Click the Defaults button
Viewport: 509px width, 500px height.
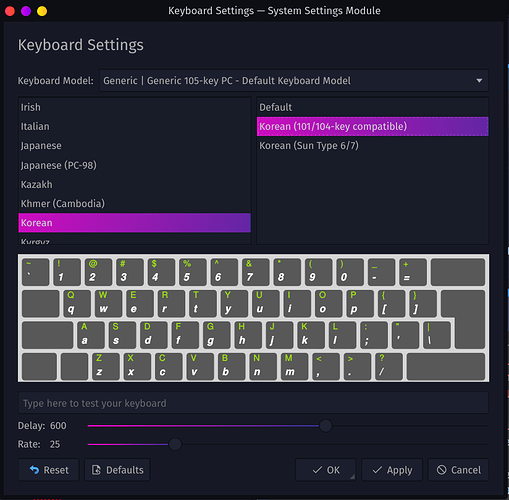pyautogui.click(x=117, y=470)
